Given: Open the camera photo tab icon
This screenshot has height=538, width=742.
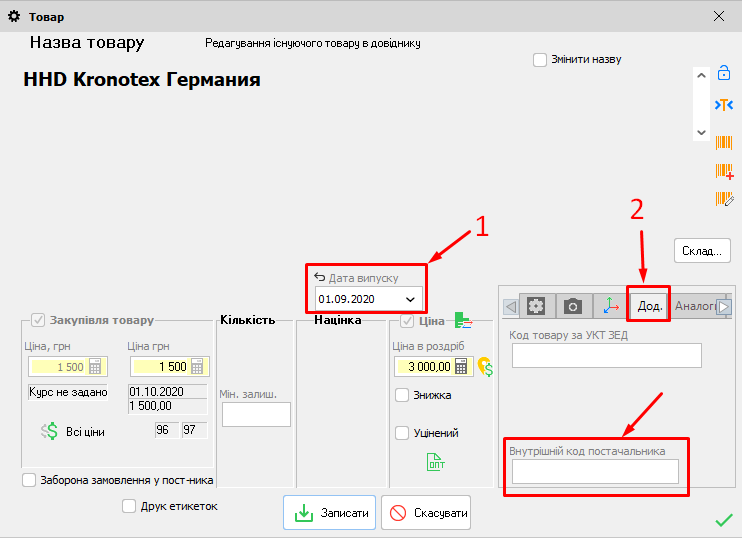Looking at the screenshot, I should click(x=572, y=306).
